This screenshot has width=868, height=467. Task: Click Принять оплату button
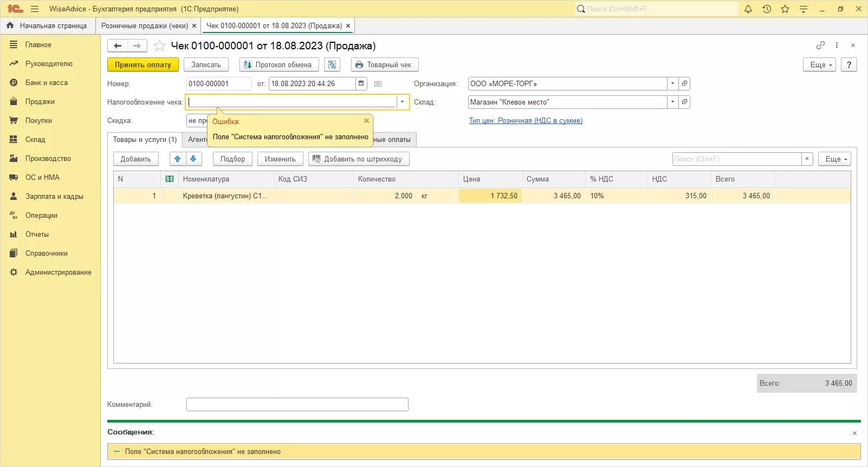(143, 64)
